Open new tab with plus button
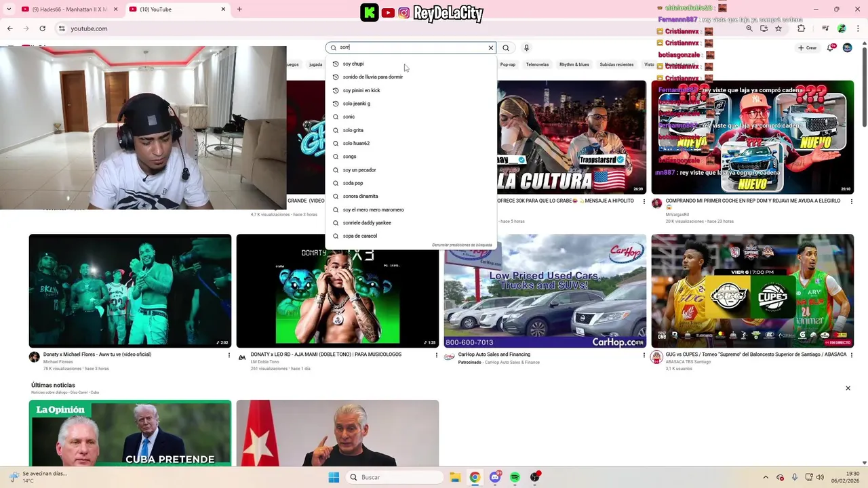868x488 pixels. (x=239, y=9)
